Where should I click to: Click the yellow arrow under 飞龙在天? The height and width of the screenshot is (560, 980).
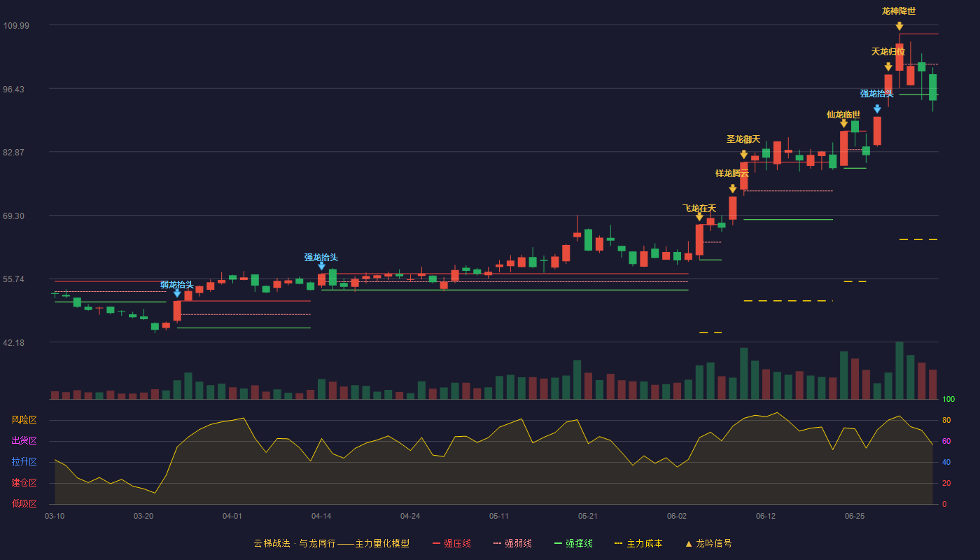click(x=699, y=217)
